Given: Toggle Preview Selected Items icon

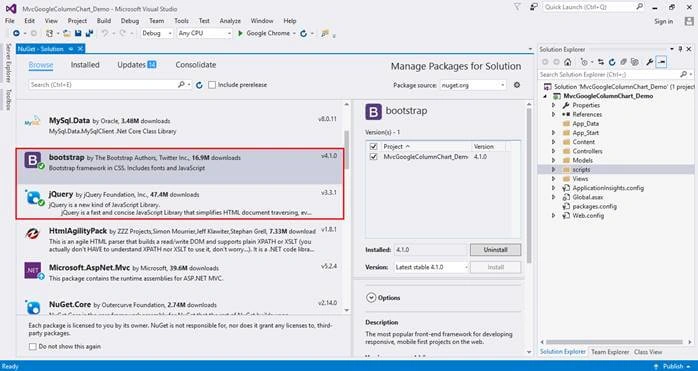Looking at the screenshot, I should (x=661, y=62).
